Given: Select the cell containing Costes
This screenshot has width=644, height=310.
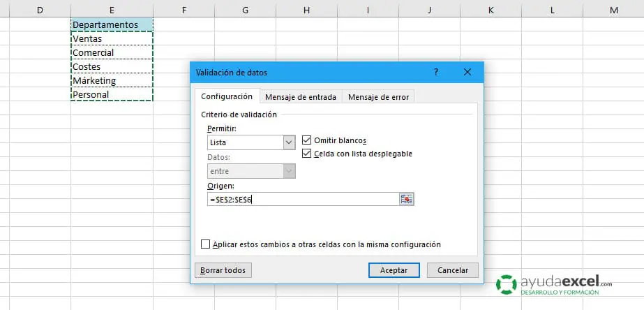Looking at the screenshot, I should [x=112, y=66].
